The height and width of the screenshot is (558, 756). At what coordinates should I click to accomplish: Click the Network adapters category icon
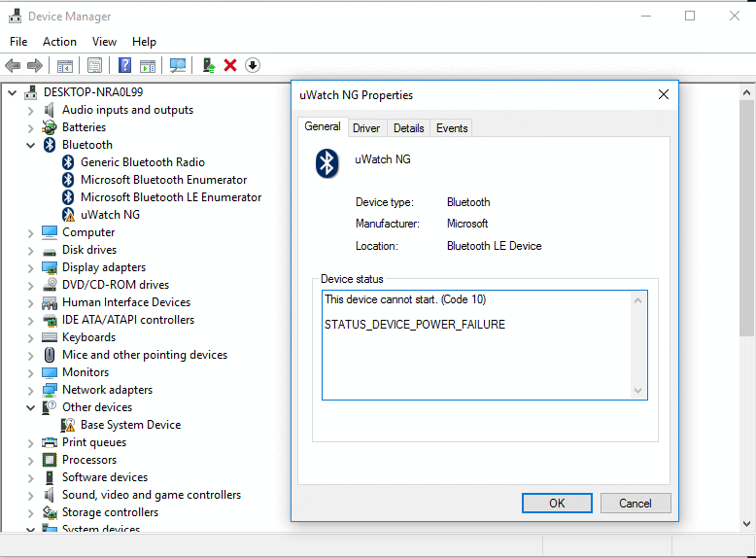[x=50, y=390]
